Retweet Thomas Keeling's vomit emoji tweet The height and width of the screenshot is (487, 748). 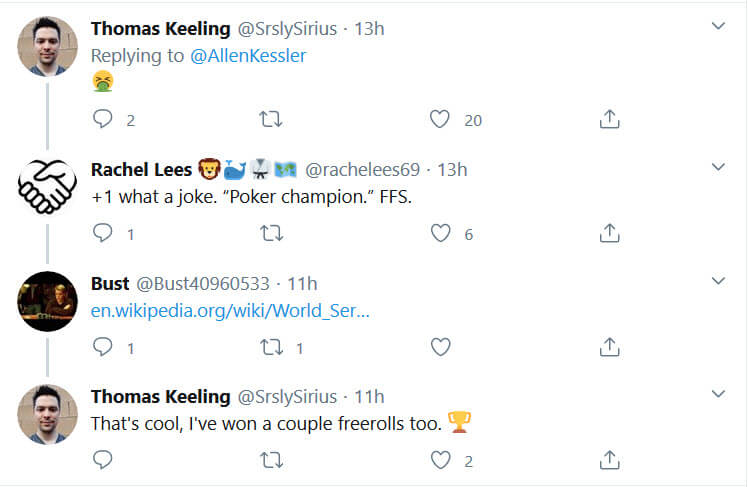point(270,120)
